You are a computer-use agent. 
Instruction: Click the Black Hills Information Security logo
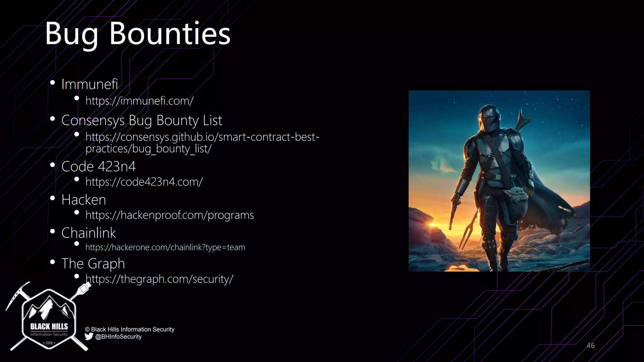pyautogui.click(x=49, y=316)
